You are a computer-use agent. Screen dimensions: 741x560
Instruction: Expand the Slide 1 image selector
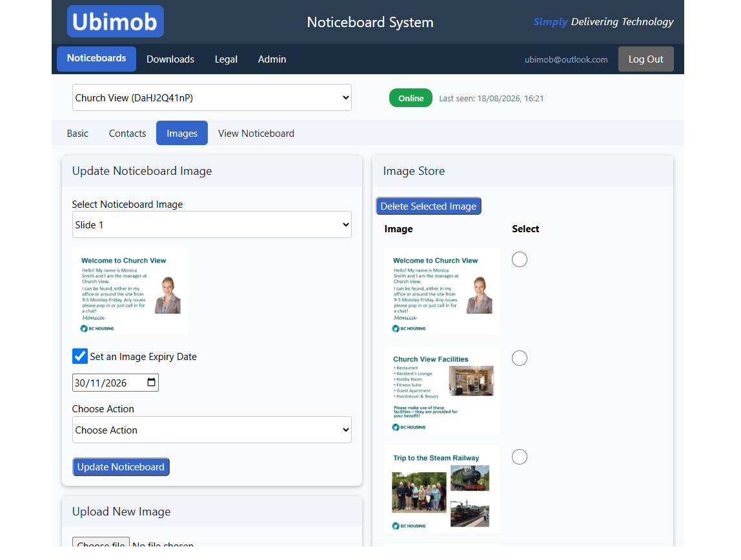pyautogui.click(x=212, y=225)
